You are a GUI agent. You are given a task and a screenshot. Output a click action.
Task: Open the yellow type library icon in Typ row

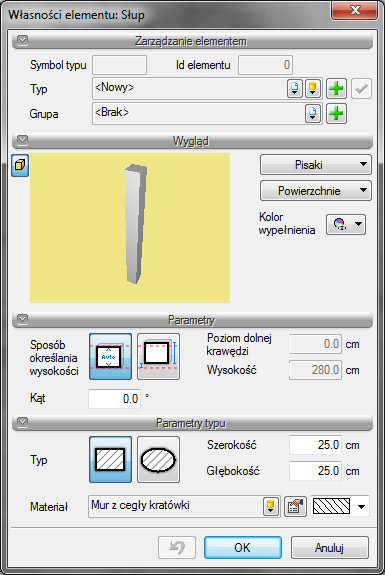(x=313, y=88)
